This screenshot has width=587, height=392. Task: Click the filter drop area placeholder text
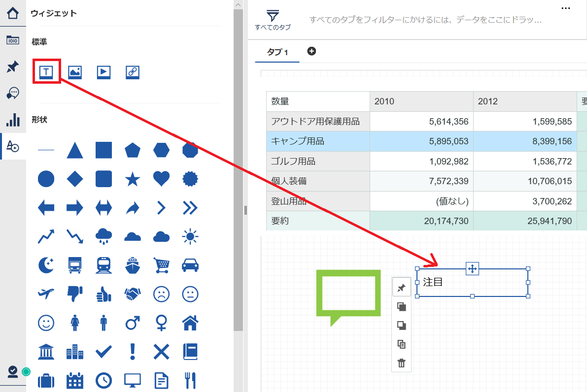click(x=426, y=20)
